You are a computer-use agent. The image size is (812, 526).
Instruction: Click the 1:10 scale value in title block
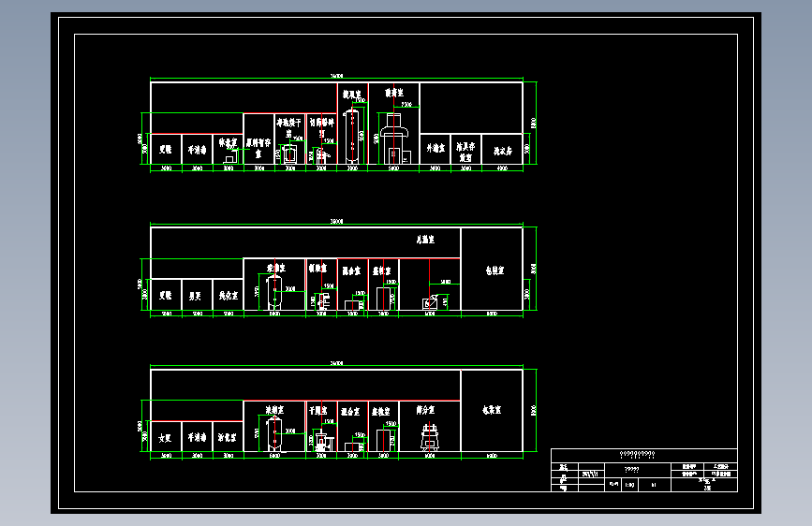[629, 485]
